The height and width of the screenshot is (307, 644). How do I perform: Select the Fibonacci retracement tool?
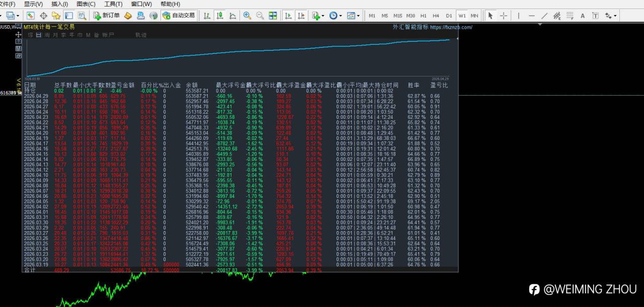coord(570,16)
